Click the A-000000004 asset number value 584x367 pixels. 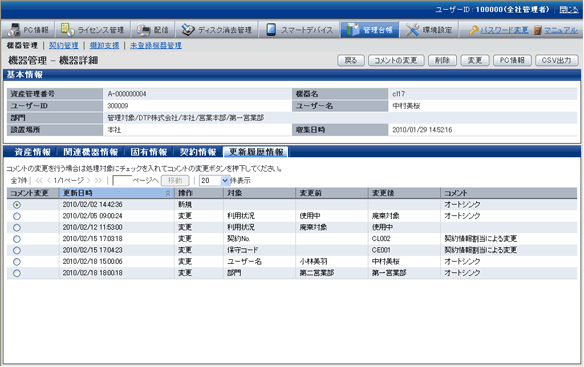[x=127, y=94]
